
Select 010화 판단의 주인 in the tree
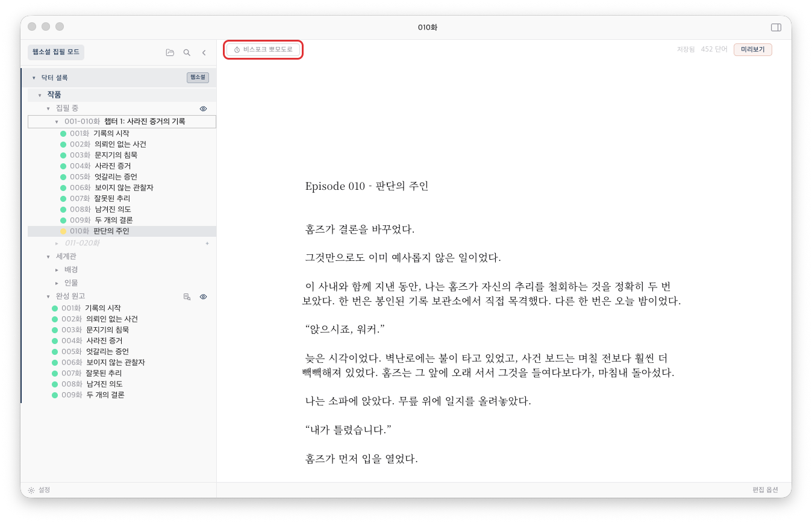[x=122, y=231]
